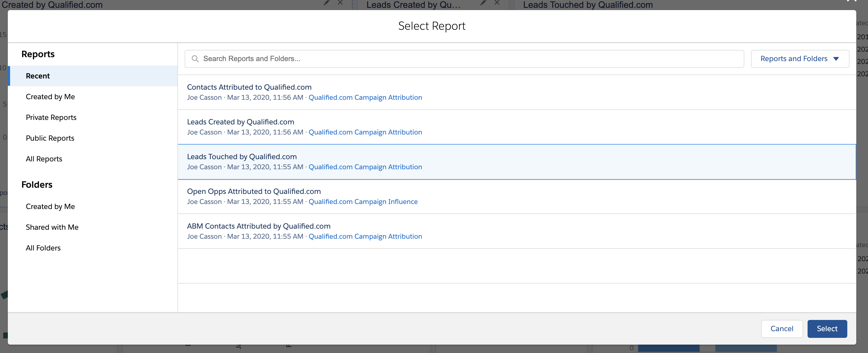Image resolution: width=868 pixels, height=353 pixels.
Task: Open Shared with Me folders
Action: tap(93, 227)
